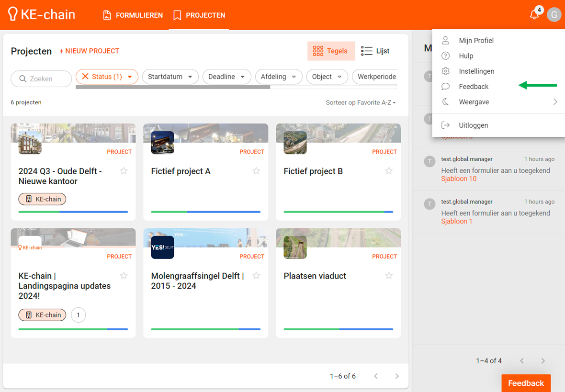Click the Zoeken search field

tap(41, 79)
